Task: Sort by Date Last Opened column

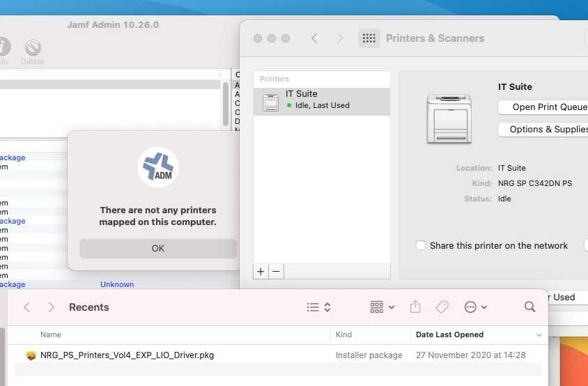Action: 449,334
